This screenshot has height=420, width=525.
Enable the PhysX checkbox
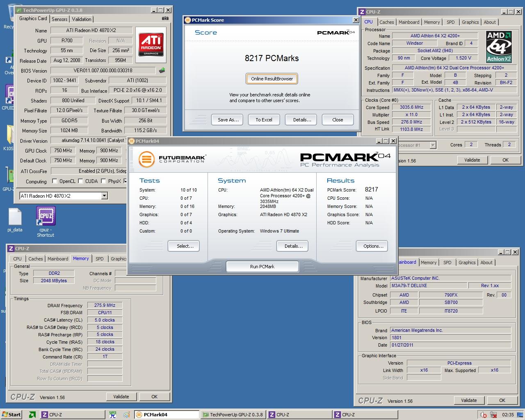pyautogui.click(x=103, y=181)
